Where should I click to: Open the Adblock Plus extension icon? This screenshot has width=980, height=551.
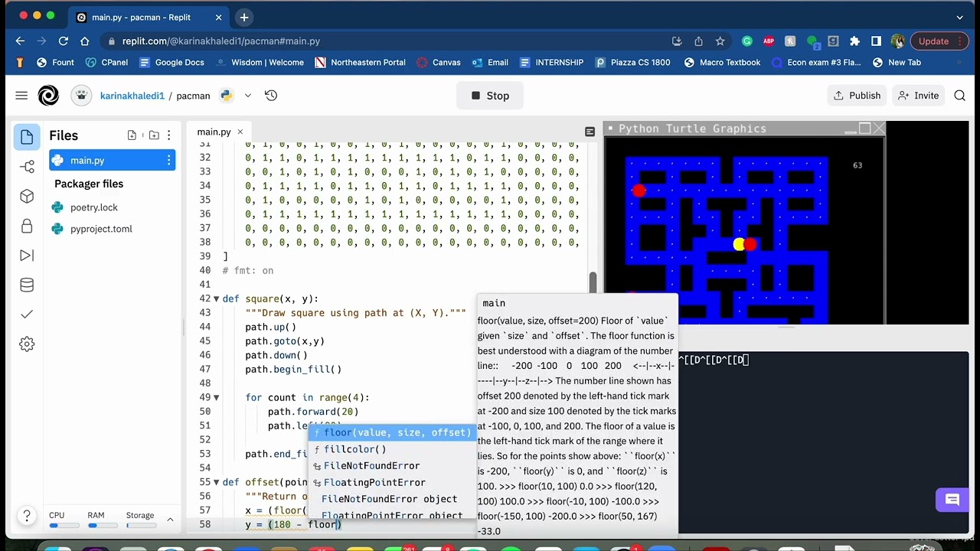(769, 41)
